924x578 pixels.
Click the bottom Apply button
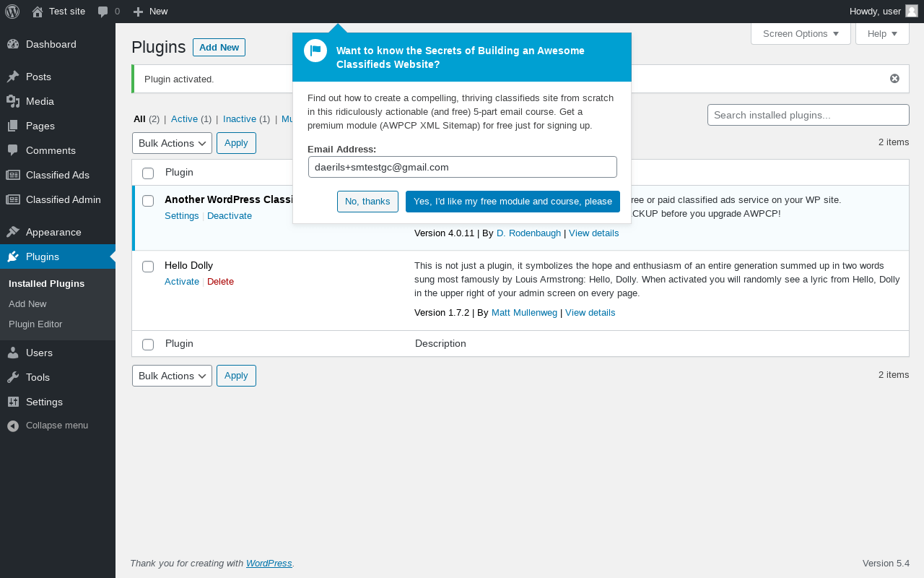[x=236, y=376]
